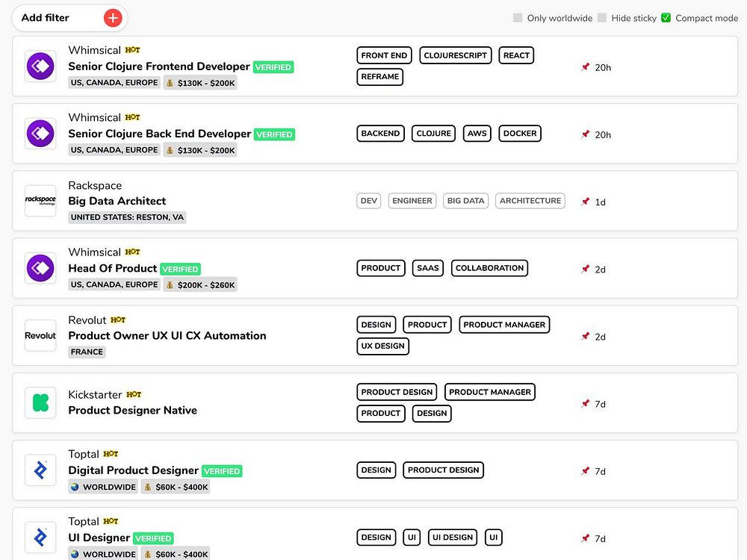Uncheck the Compact mode checkbox

pyautogui.click(x=666, y=18)
